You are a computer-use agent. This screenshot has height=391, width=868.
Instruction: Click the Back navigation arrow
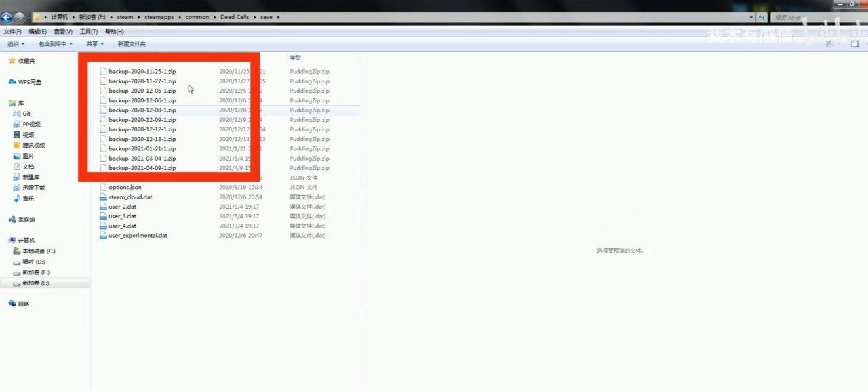pyautogui.click(x=7, y=18)
